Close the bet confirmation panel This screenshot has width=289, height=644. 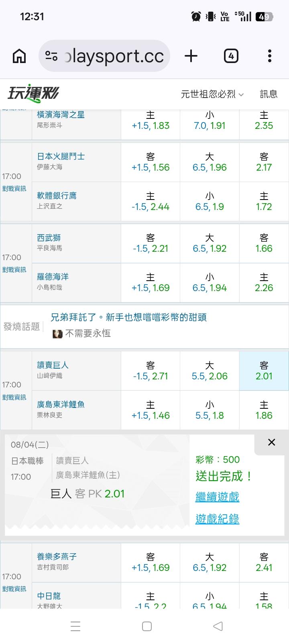click(271, 442)
